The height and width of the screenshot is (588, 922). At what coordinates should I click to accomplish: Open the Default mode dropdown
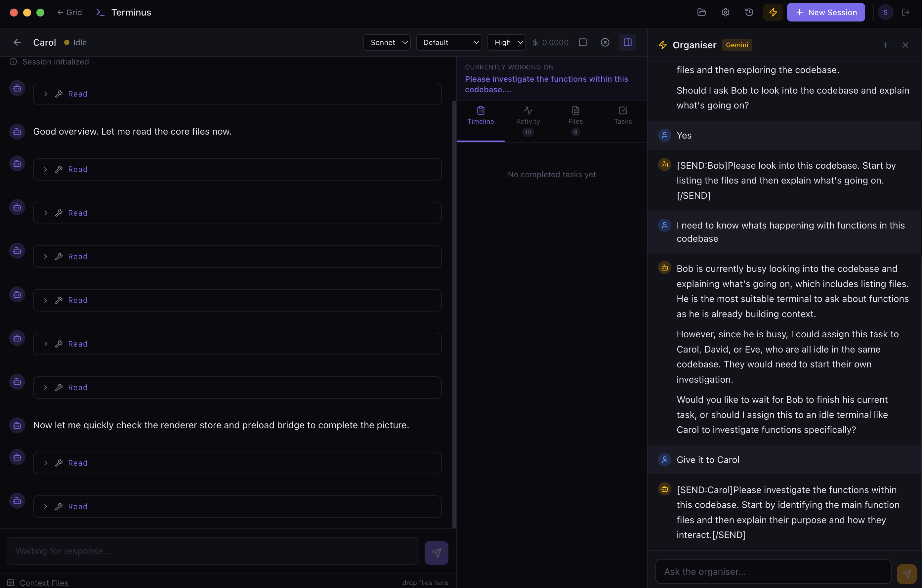(x=449, y=42)
